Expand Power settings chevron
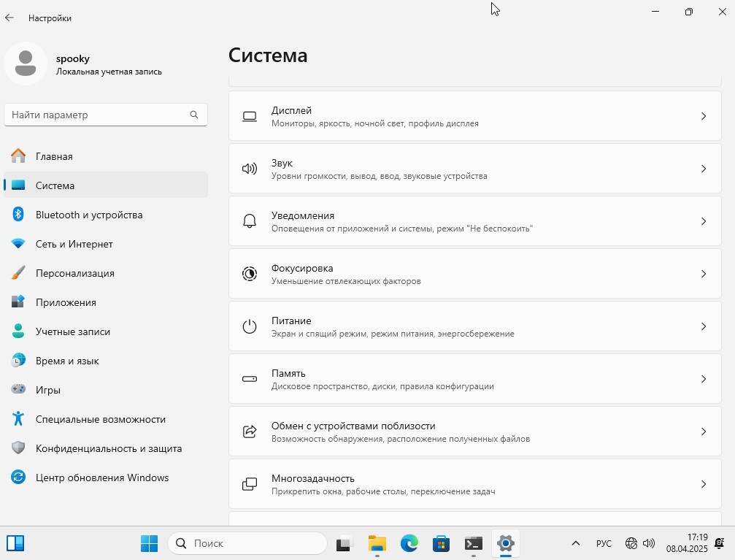Screen dimensions: 735x560 (x=703, y=326)
